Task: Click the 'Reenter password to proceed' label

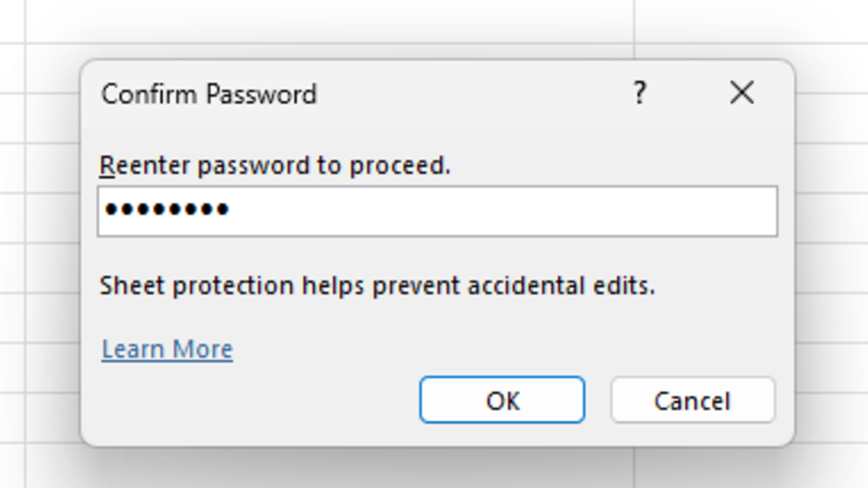Action: [x=275, y=165]
